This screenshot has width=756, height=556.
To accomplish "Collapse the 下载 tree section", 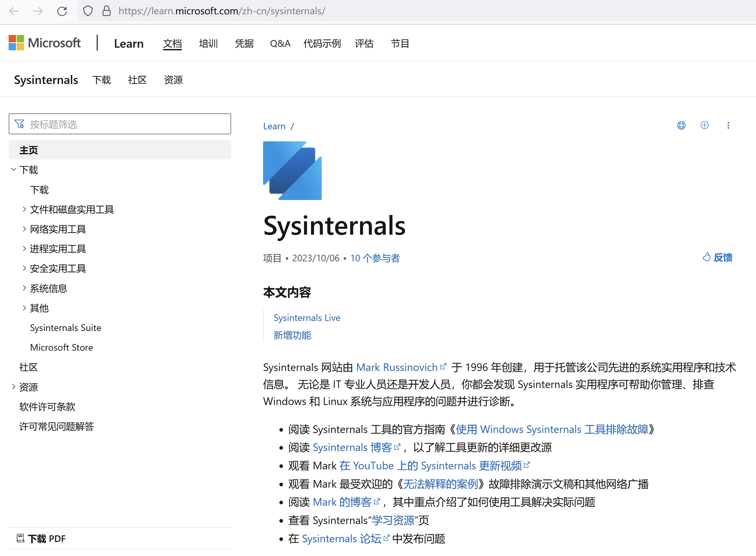I will 13,170.
